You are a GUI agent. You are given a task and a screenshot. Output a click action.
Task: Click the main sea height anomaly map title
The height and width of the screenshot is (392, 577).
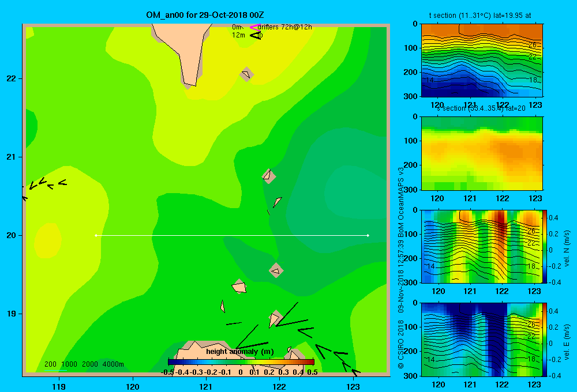pos(205,15)
